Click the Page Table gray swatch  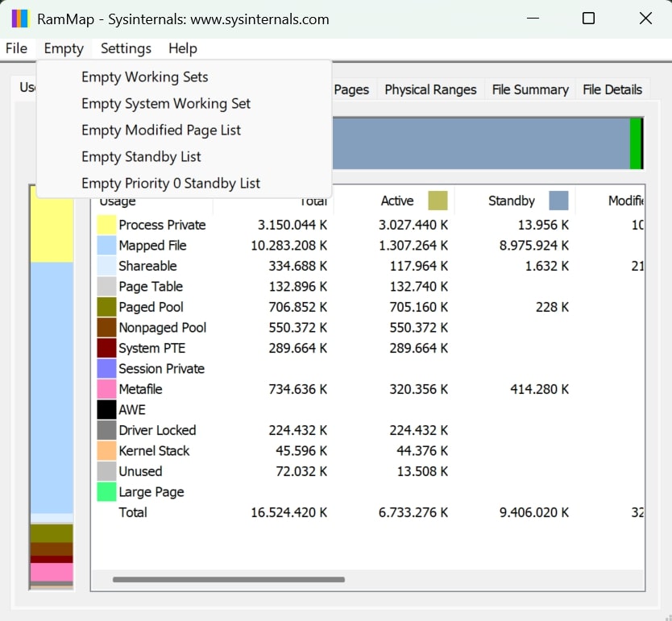click(106, 287)
